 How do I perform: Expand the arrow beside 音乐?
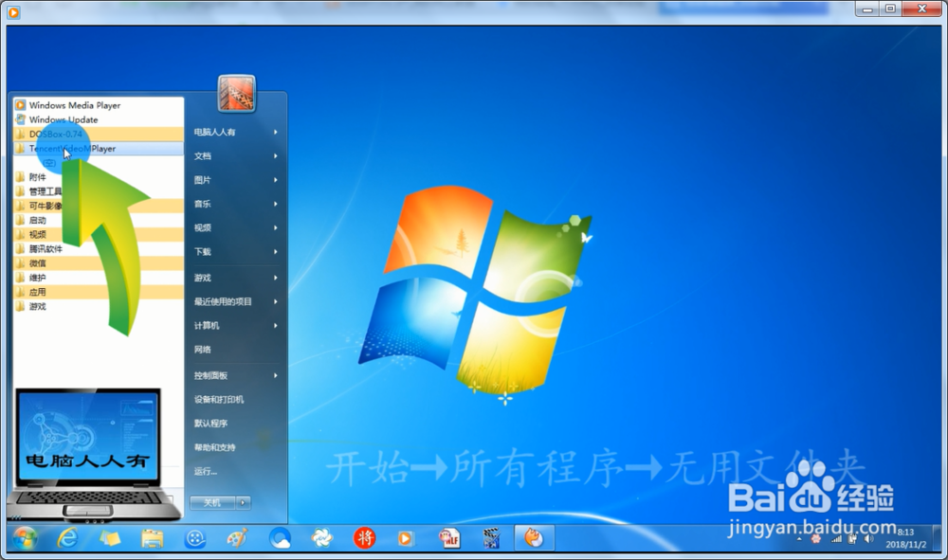276,204
